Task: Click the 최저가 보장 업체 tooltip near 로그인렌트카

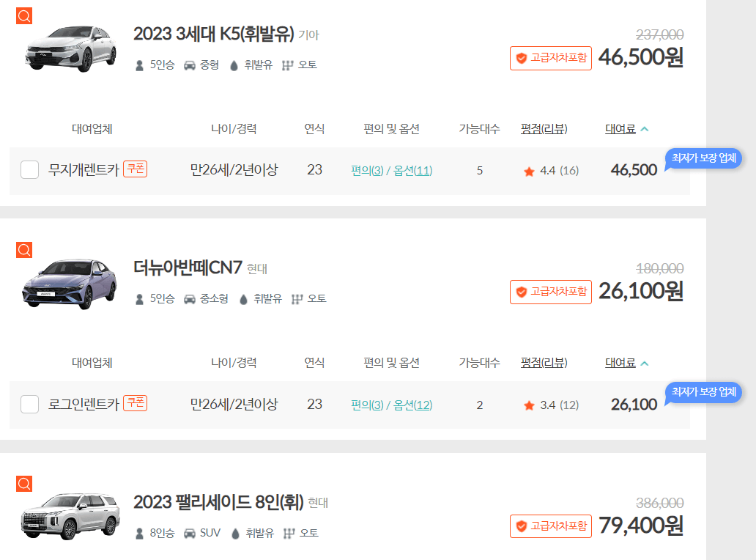Action: 703,393
